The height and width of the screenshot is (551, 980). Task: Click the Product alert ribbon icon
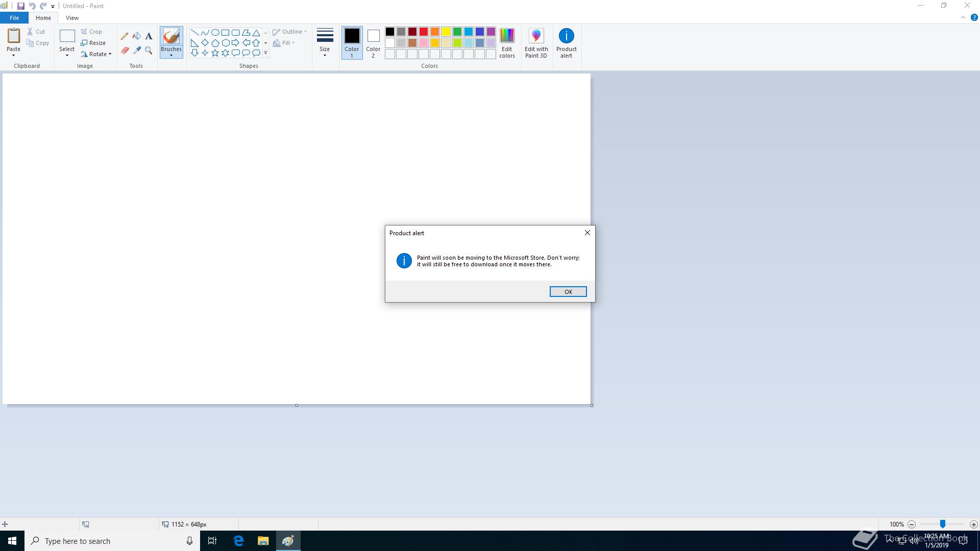click(x=566, y=43)
